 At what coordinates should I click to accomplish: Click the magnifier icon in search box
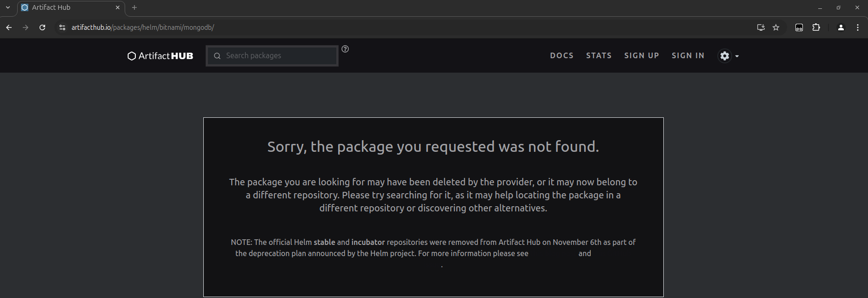tap(217, 56)
